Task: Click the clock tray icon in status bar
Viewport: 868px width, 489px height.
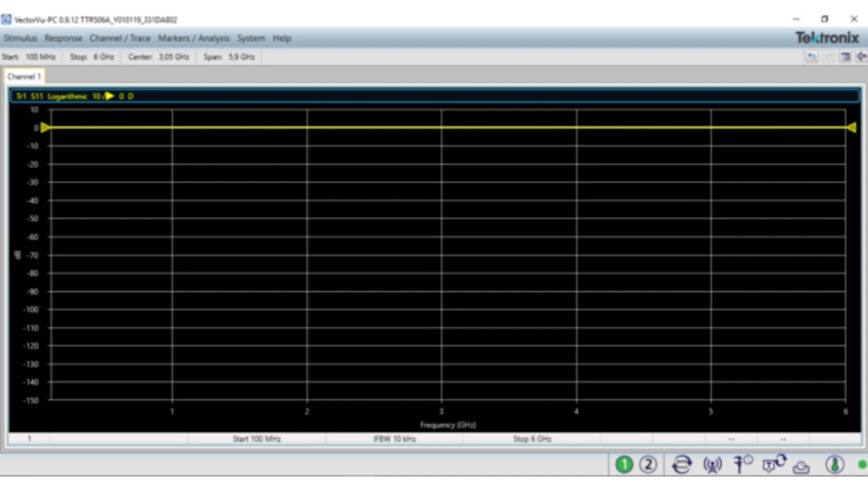Action: [802, 467]
